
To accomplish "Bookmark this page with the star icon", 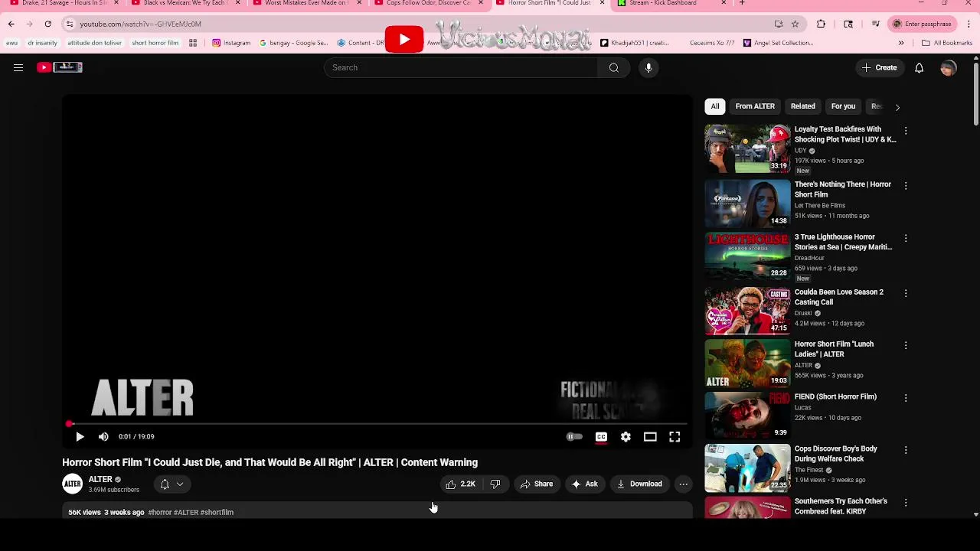I will point(795,24).
